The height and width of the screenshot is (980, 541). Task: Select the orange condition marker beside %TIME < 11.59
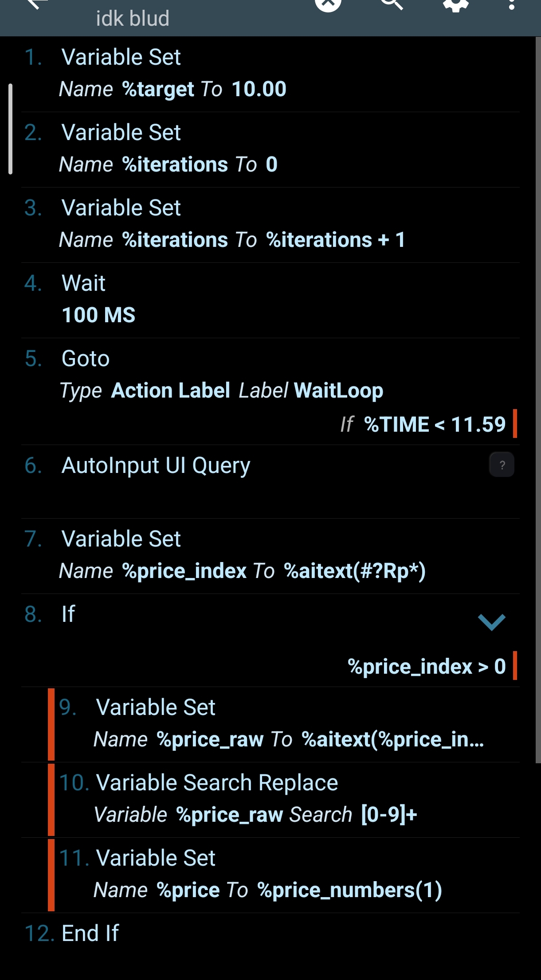point(515,424)
